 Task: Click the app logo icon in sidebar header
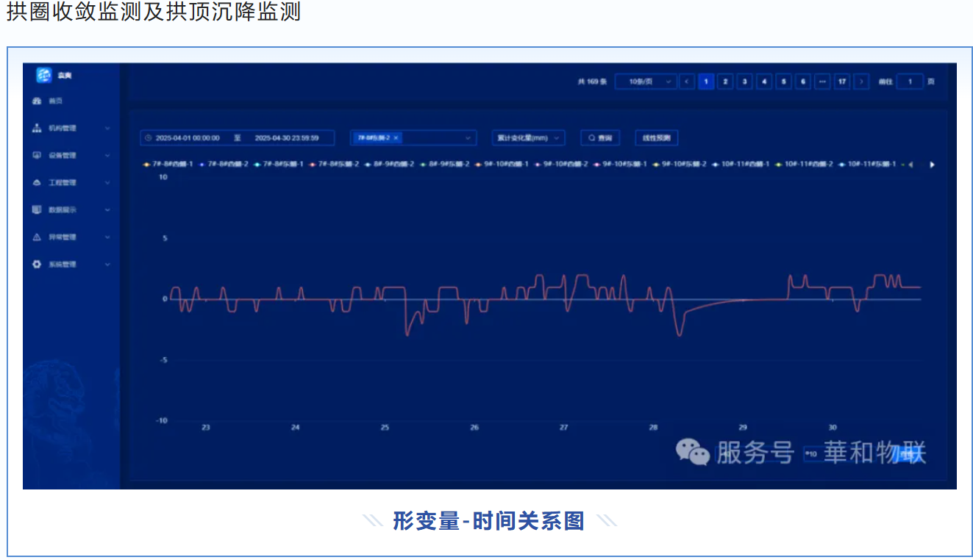(44, 75)
